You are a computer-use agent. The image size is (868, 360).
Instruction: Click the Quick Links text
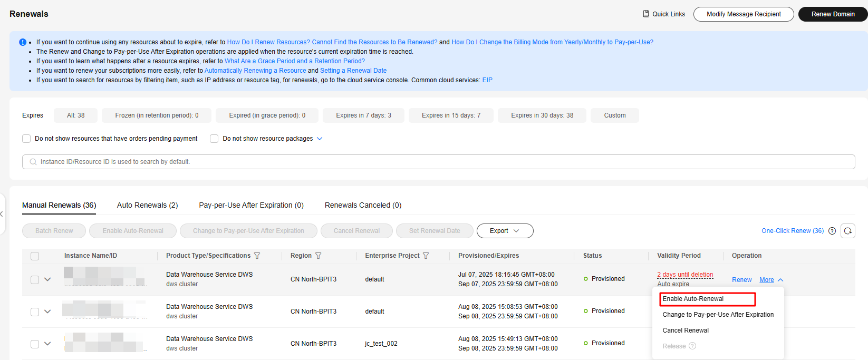click(x=669, y=14)
